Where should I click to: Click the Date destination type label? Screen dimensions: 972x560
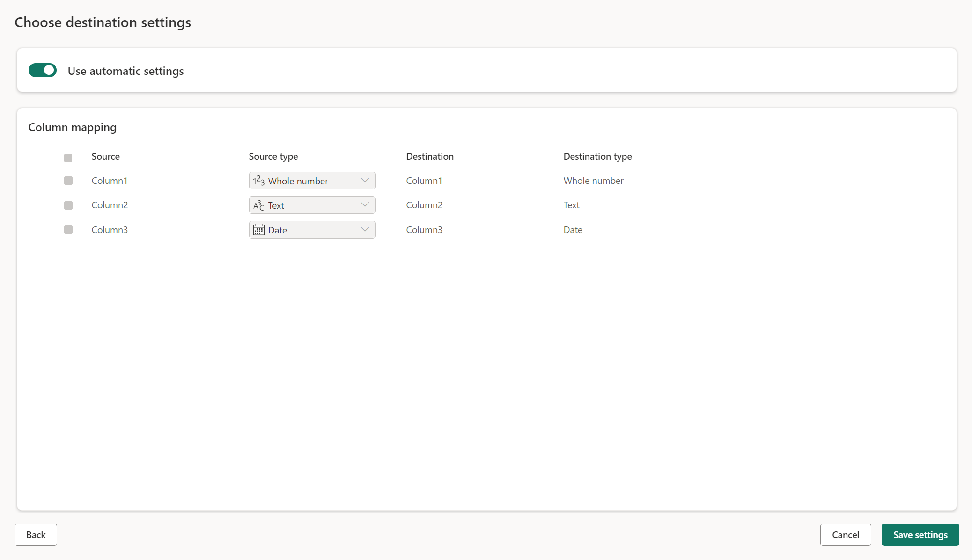tap(572, 229)
